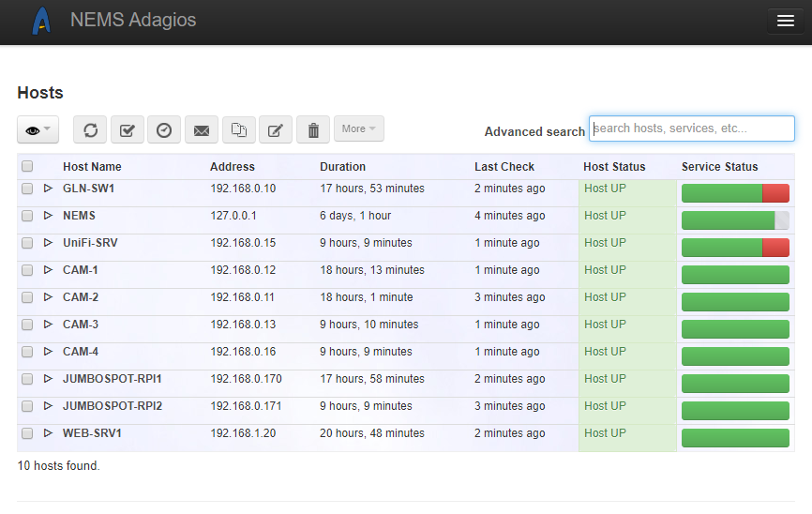The image size is (812, 514).
Task: Click the GLN-SW1 service status bar
Action: tap(735, 193)
